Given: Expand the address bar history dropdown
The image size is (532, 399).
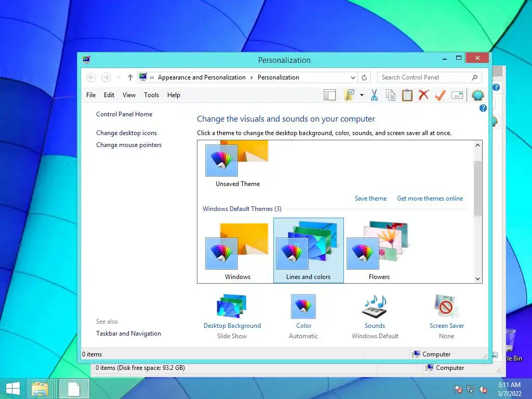Looking at the screenshot, I should click(x=353, y=78).
